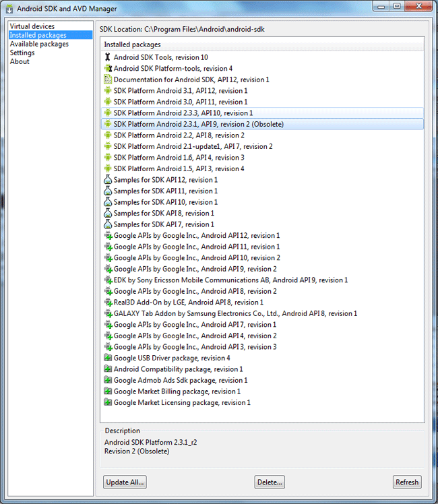438x504 pixels.
Task: Click the Update All... button
Action: click(x=125, y=482)
